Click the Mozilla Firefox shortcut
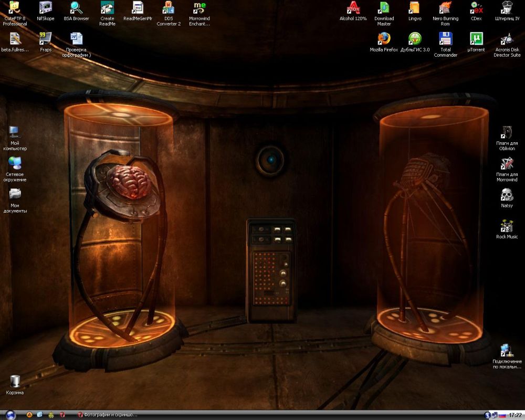The height and width of the screenshot is (420, 525). point(384,42)
